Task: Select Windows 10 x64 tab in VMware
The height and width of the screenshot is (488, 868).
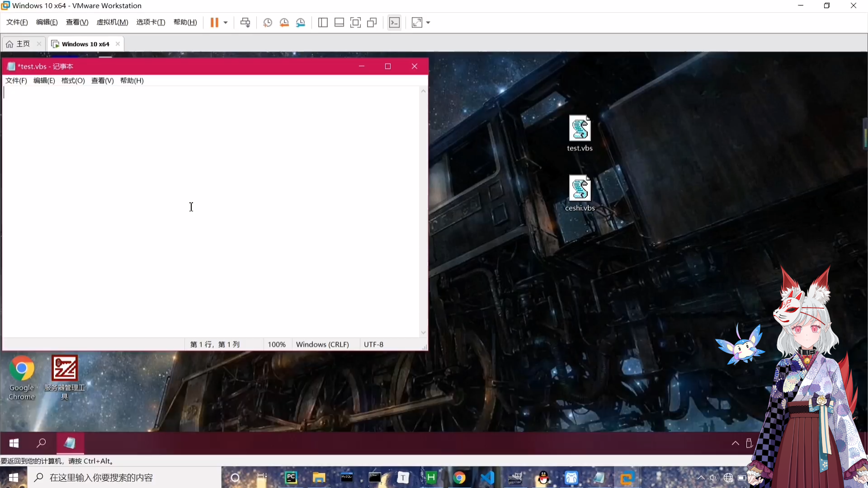Action: 85,43
